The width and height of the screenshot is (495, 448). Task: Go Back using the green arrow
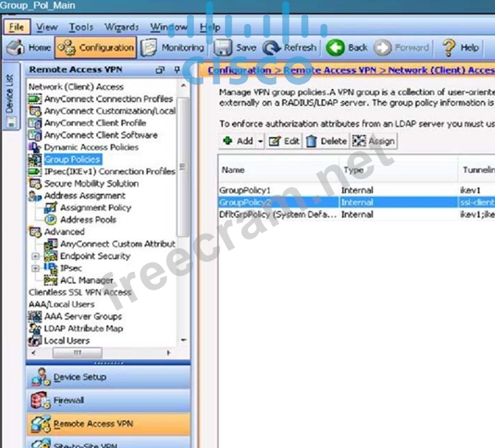[x=347, y=48]
